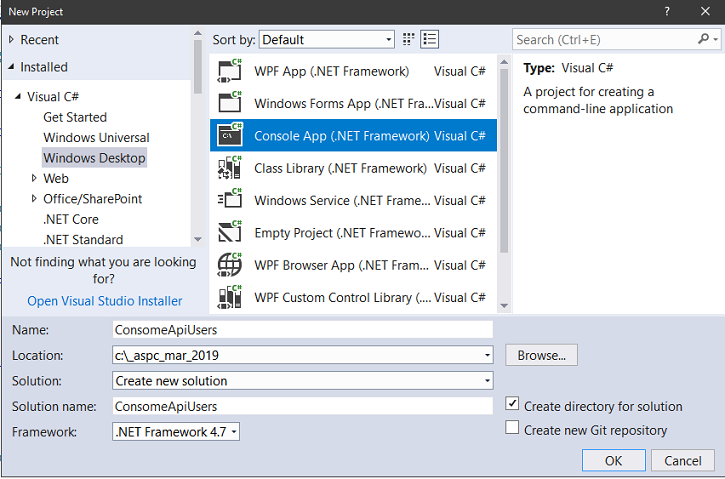Select Get Started category
This screenshot has height=479, width=725.
75,117
